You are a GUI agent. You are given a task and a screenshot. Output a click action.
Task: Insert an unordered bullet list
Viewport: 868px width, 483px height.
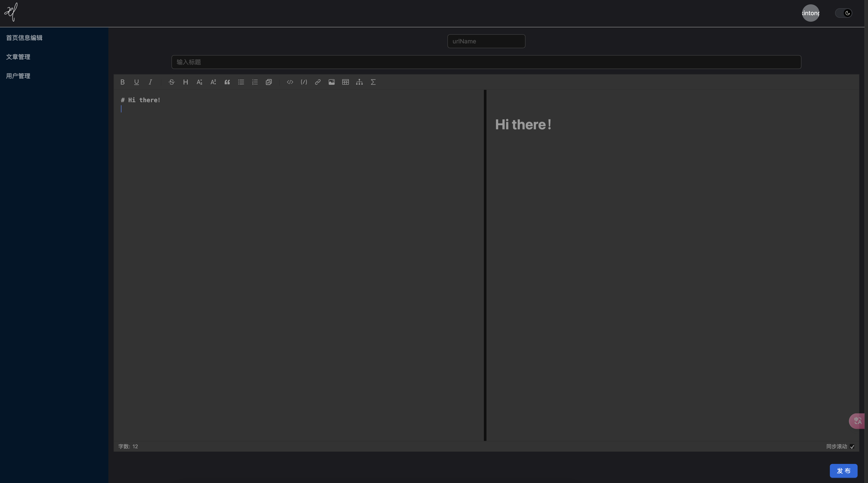click(241, 82)
